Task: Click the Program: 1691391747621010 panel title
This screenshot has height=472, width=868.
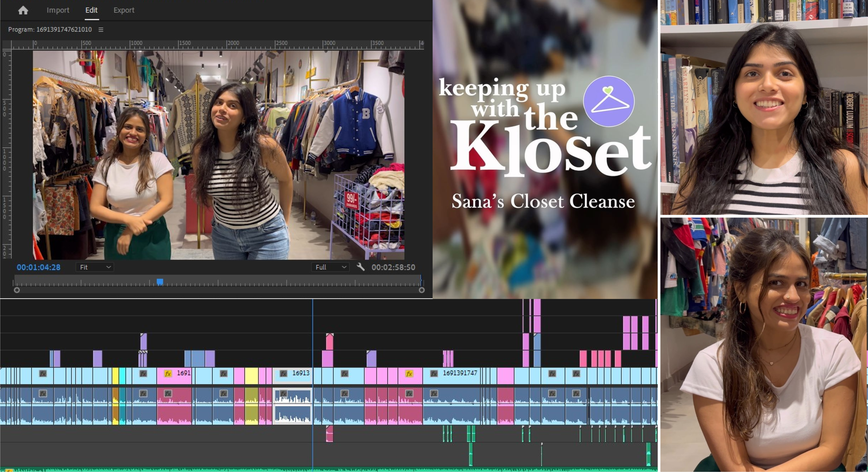Action: click(x=50, y=30)
